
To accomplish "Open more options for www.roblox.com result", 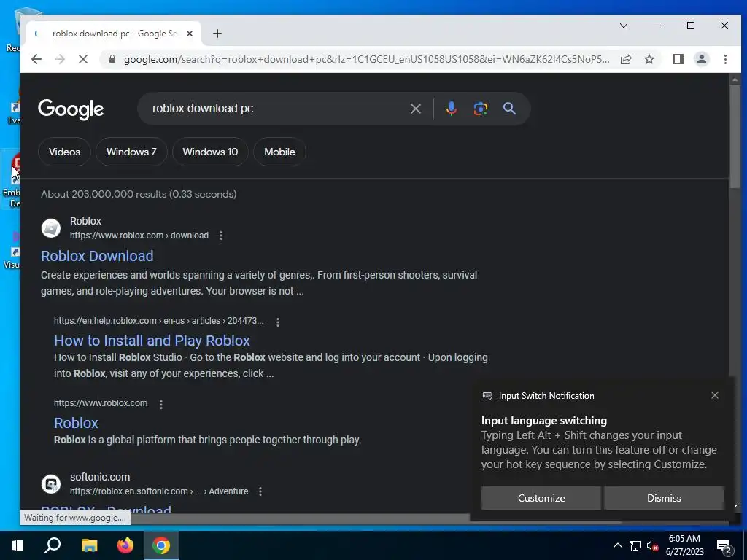I will [161, 404].
